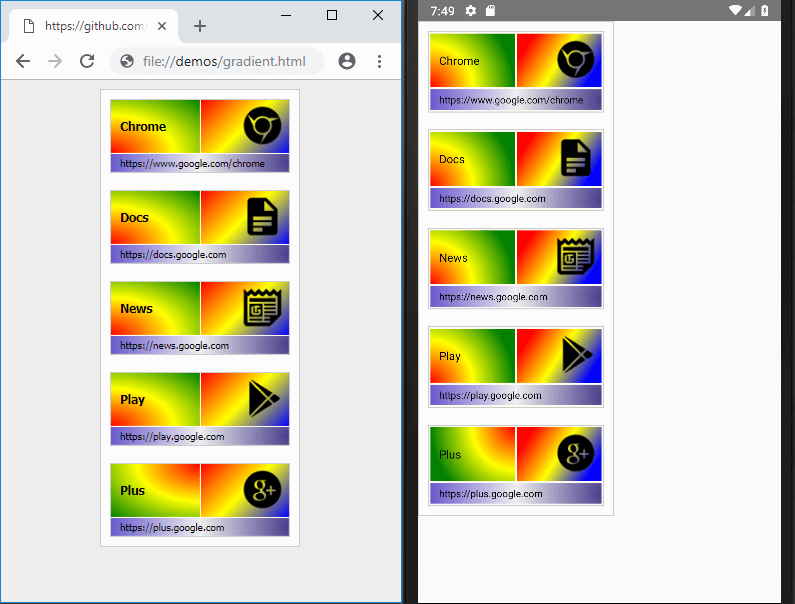This screenshot has width=795, height=604.
Task: Close the github.com browser tab
Action: [x=162, y=26]
